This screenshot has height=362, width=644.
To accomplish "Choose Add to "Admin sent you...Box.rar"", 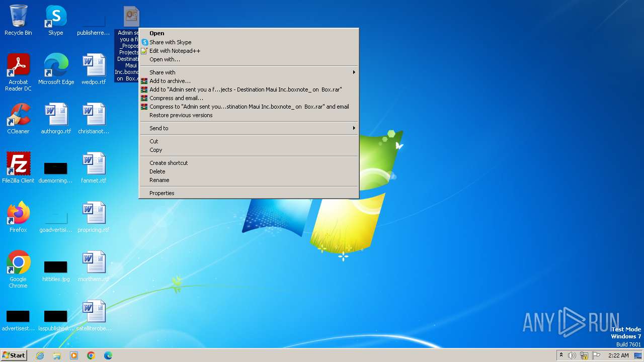I will [249, 89].
